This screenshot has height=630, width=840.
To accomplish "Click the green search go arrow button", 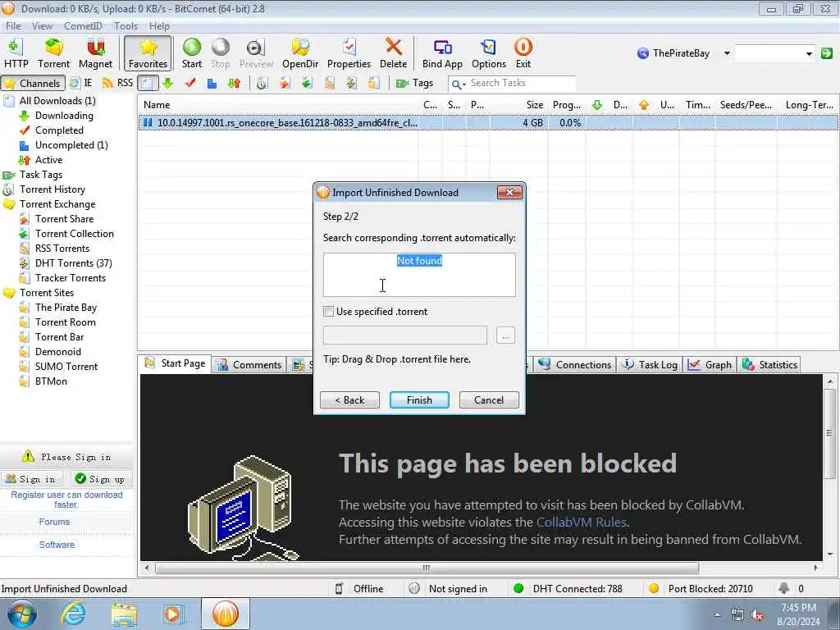I will coord(827,53).
